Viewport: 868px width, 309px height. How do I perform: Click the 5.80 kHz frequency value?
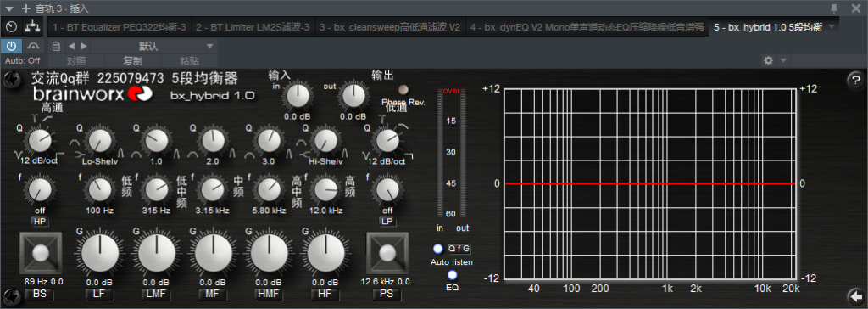click(269, 211)
